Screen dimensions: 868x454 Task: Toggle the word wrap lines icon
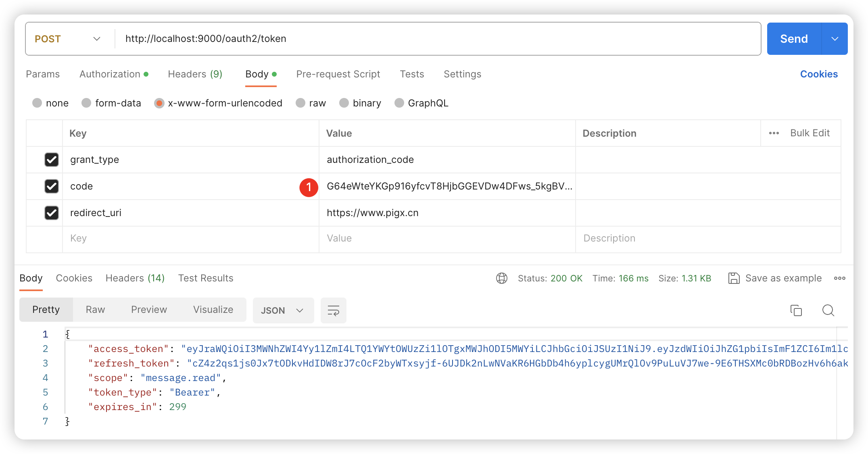coord(333,310)
